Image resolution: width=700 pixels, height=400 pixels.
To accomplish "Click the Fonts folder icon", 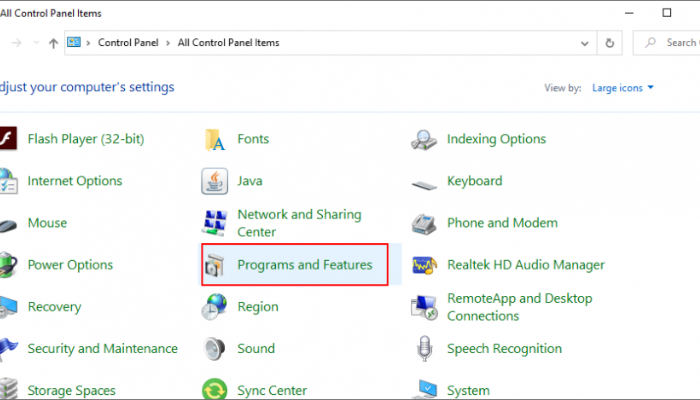I will point(215,139).
